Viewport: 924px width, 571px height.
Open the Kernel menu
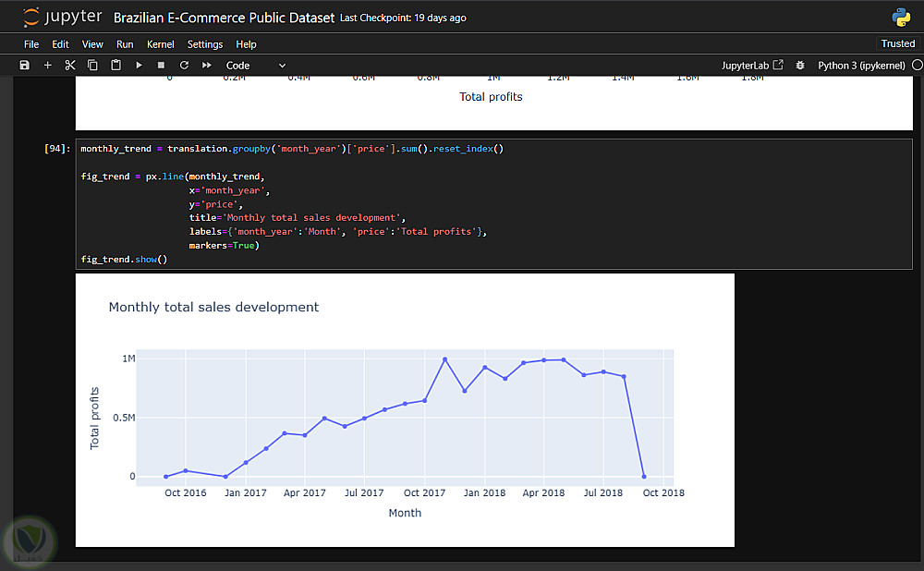[161, 44]
